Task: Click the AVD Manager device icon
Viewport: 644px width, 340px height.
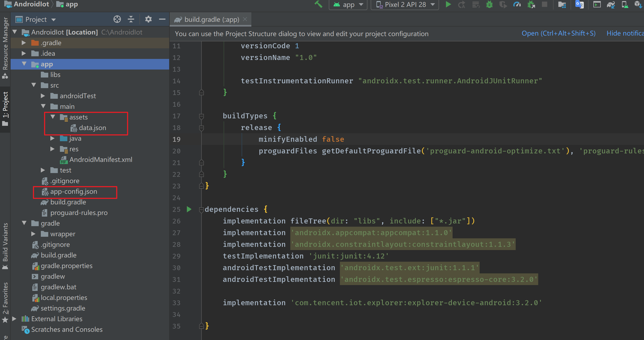Action: (624, 4)
